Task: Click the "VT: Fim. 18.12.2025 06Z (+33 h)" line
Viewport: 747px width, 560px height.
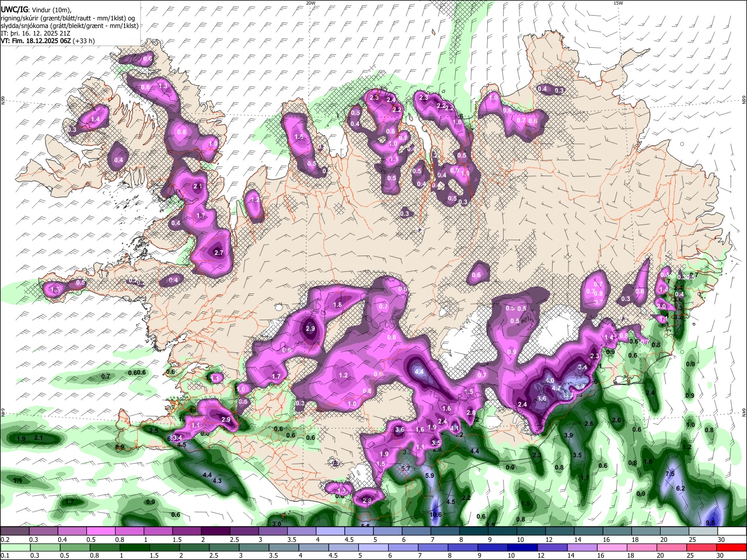Action: 47,41
